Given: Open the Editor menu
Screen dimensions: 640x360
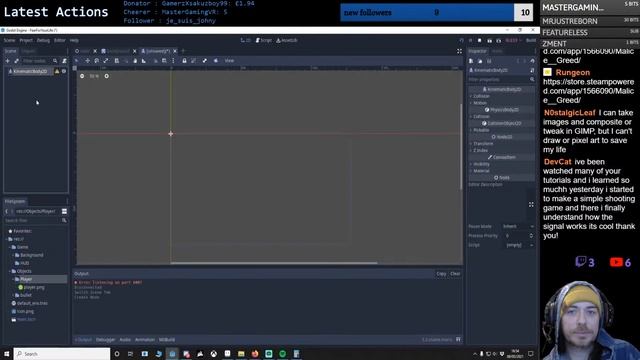Looking at the screenshot, I should [60, 40].
